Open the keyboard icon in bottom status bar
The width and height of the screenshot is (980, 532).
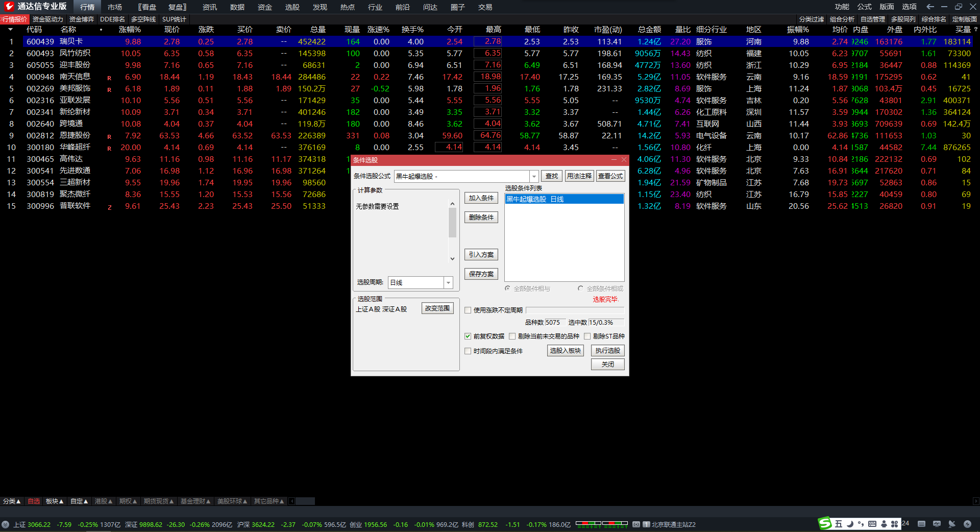pos(921,524)
